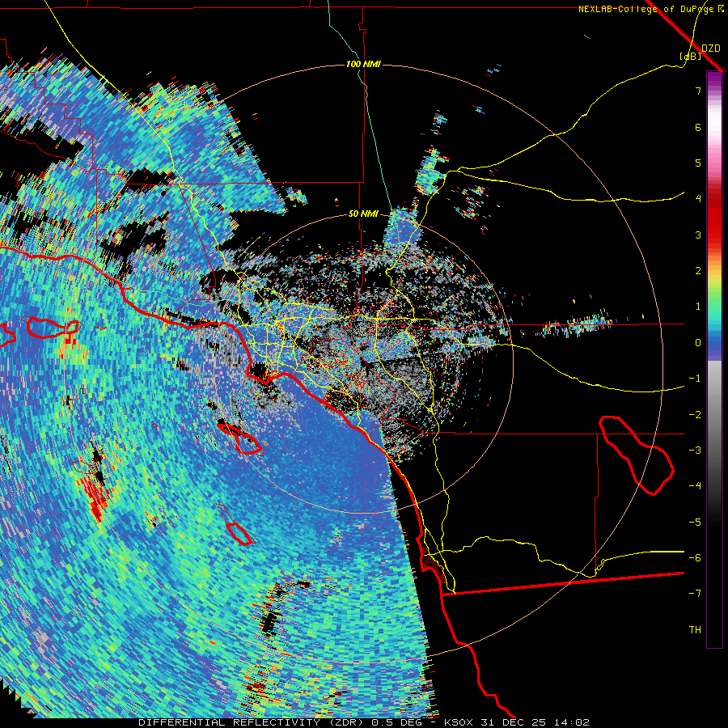728x728 pixels.
Task: Click the red band of the color bar
Action: 714,218
